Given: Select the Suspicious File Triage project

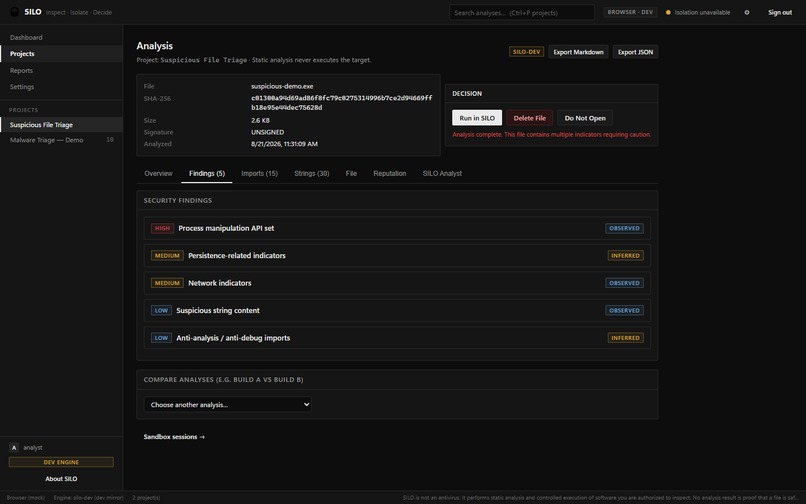Looking at the screenshot, I should click(x=61, y=124).
